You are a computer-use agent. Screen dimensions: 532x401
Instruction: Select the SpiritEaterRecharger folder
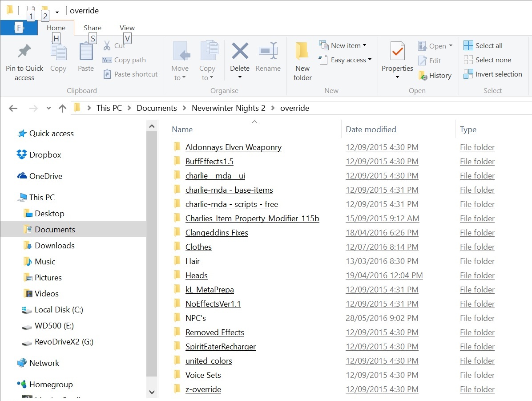(x=221, y=347)
